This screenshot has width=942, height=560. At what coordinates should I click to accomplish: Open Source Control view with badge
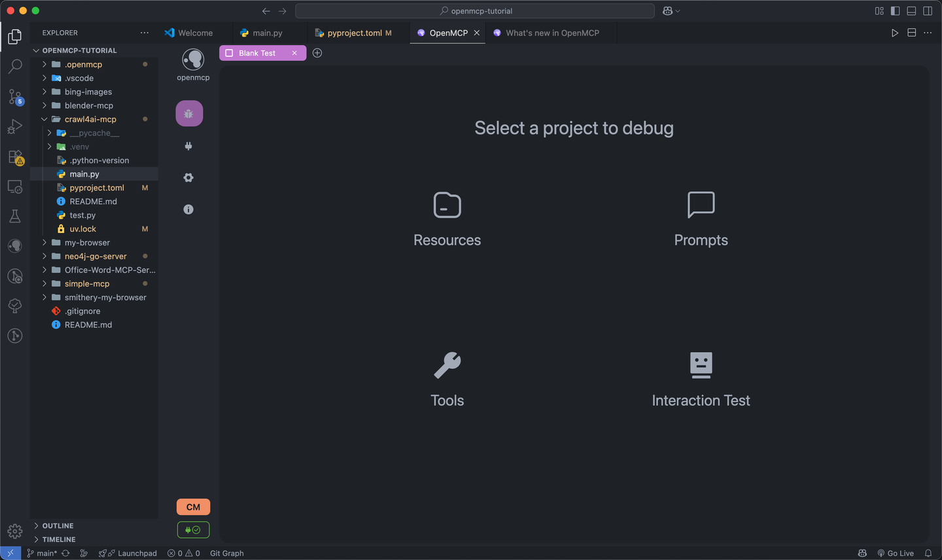point(15,97)
